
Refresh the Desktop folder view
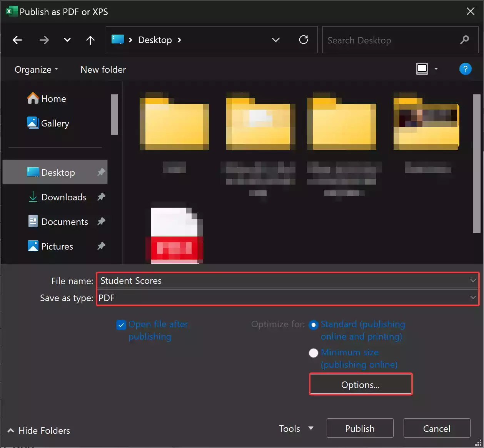pos(304,40)
